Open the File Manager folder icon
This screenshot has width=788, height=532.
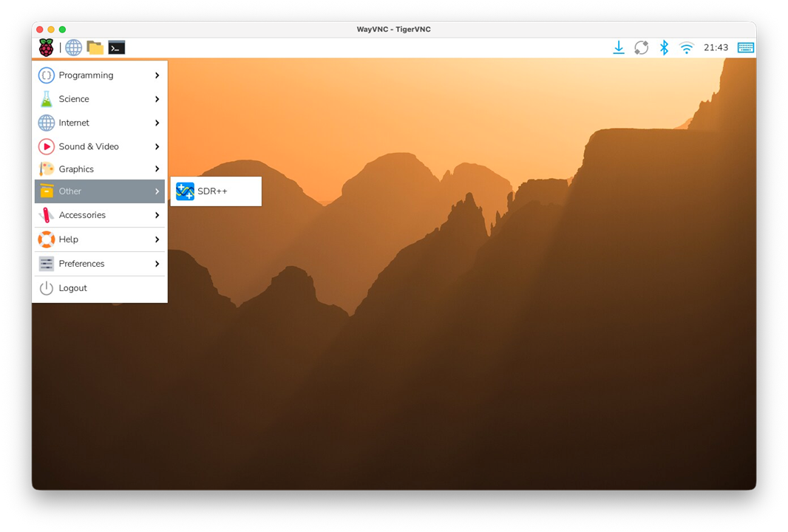click(95, 48)
